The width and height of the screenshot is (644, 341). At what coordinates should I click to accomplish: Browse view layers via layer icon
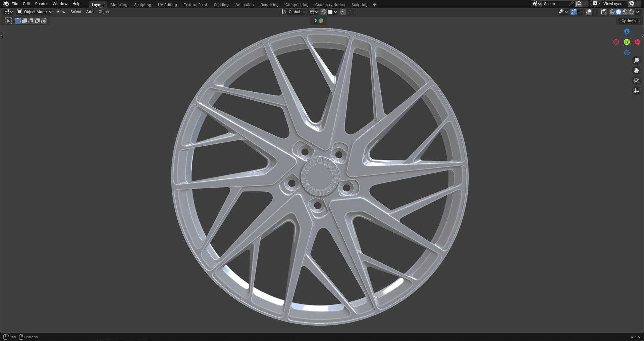[x=596, y=4]
